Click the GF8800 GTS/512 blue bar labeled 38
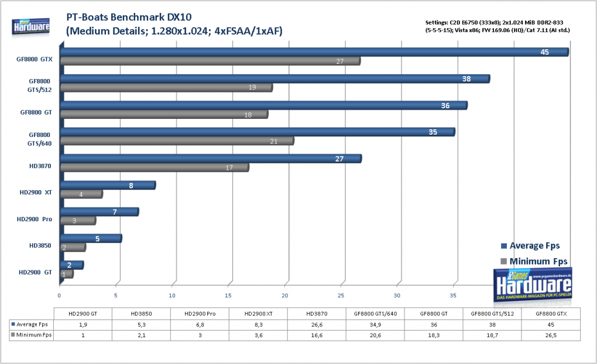This screenshot has height=364, width=597. tap(275, 79)
